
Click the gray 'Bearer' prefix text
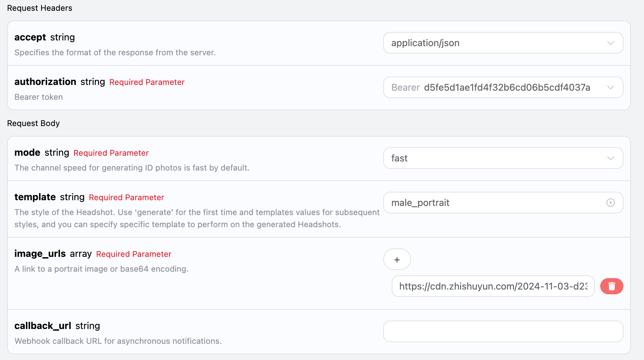[x=405, y=88]
